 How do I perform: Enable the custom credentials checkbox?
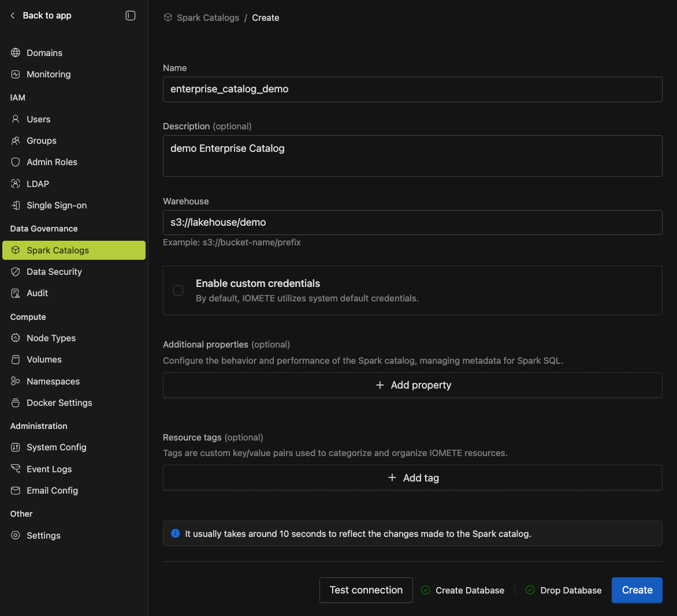[x=178, y=290]
